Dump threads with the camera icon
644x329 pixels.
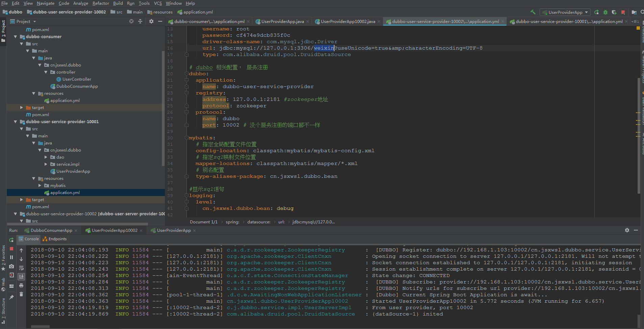click(11, 266)
